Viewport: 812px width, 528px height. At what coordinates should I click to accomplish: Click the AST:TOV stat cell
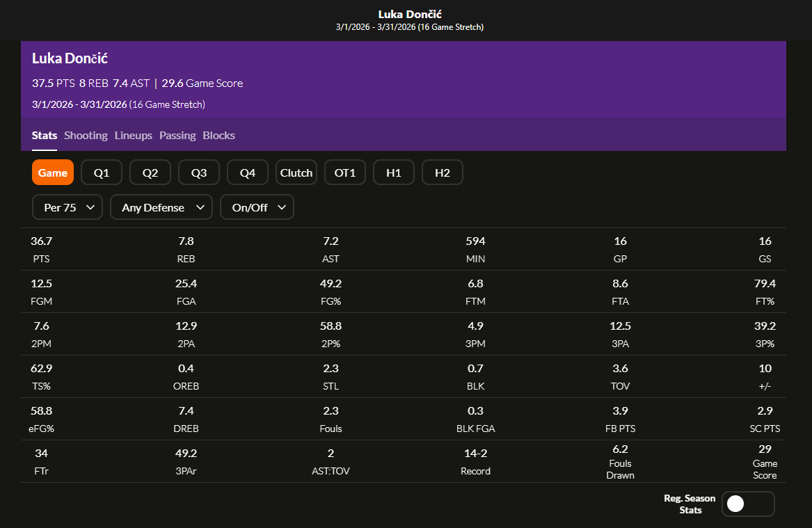(x=331, y=462)
